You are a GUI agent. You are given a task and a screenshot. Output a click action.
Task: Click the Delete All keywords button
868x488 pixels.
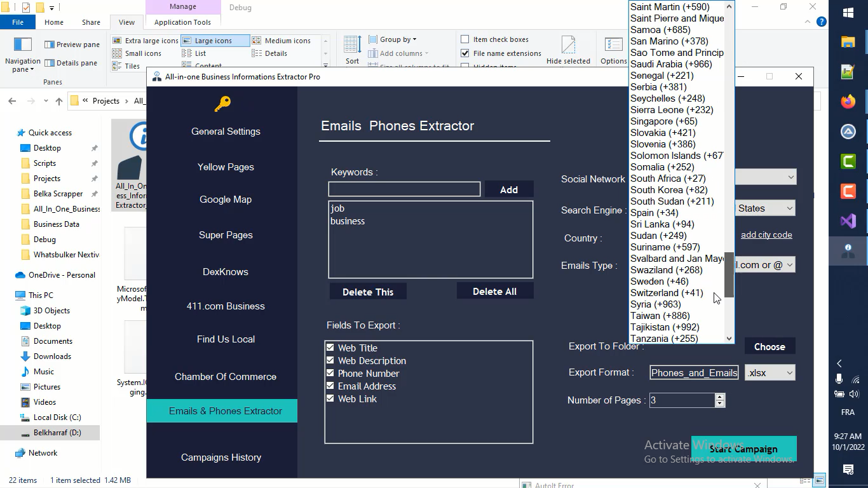(494, 291)
